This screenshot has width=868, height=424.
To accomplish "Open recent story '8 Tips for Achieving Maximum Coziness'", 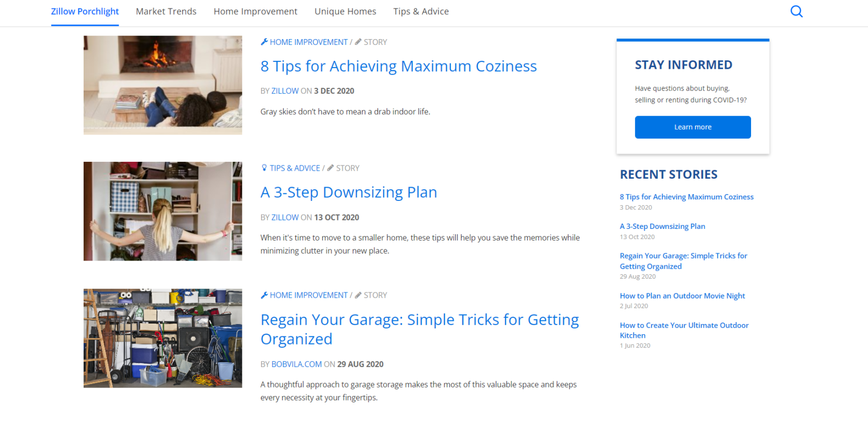I will click(x=686, y=197).
